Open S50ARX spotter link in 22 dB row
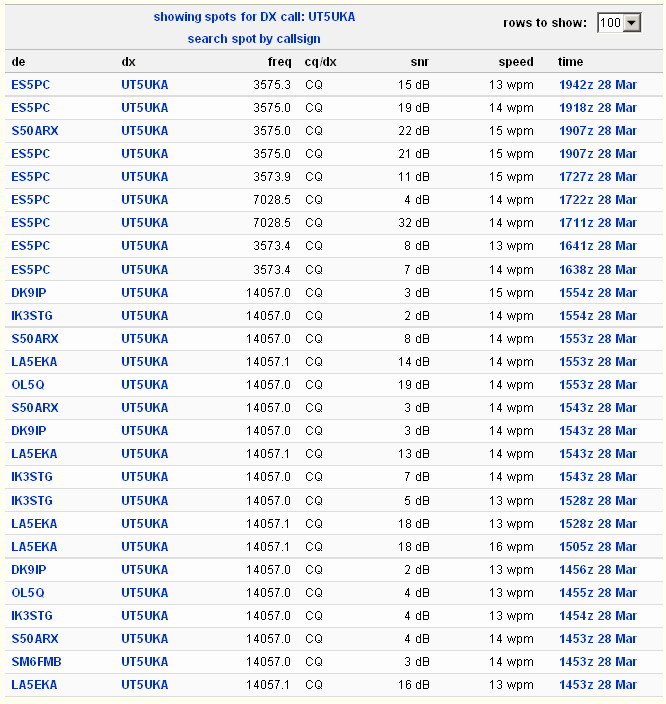Image resolution: width=666 pixels, height=704 pixels. coord(35,131)
